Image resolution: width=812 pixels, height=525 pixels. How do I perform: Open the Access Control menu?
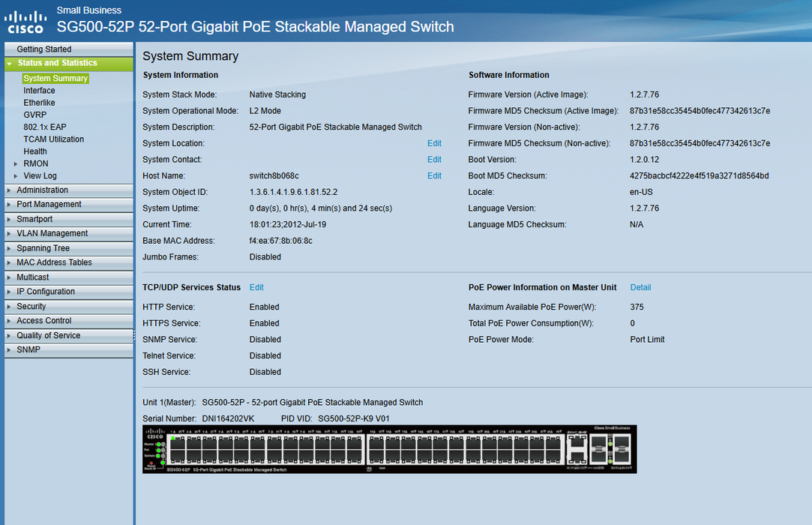click(69, 321)
